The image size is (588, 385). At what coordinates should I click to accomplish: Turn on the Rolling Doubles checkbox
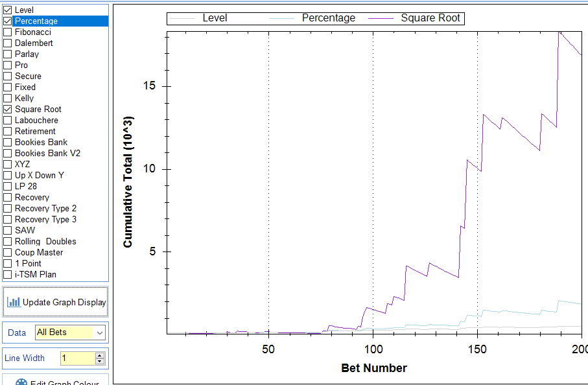pos(8,242)
